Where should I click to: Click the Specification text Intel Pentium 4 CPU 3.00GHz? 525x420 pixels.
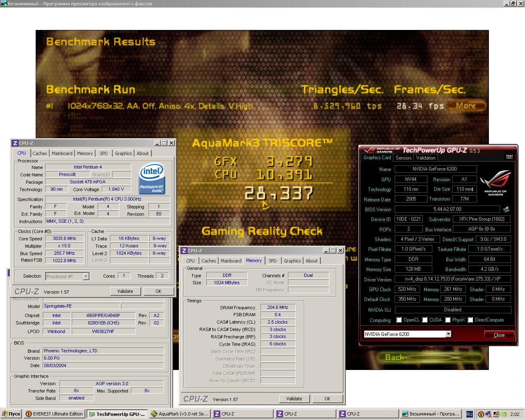point(107,199)
